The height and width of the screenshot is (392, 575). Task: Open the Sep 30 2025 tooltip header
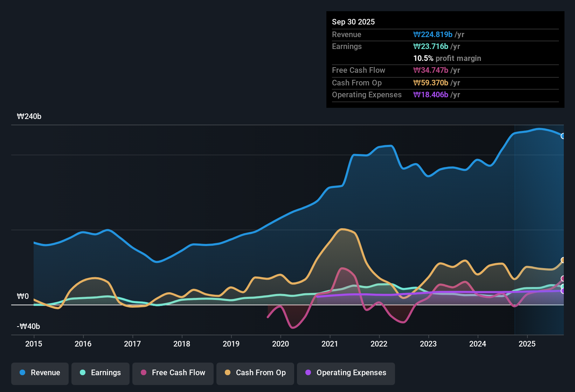[353, 22]
